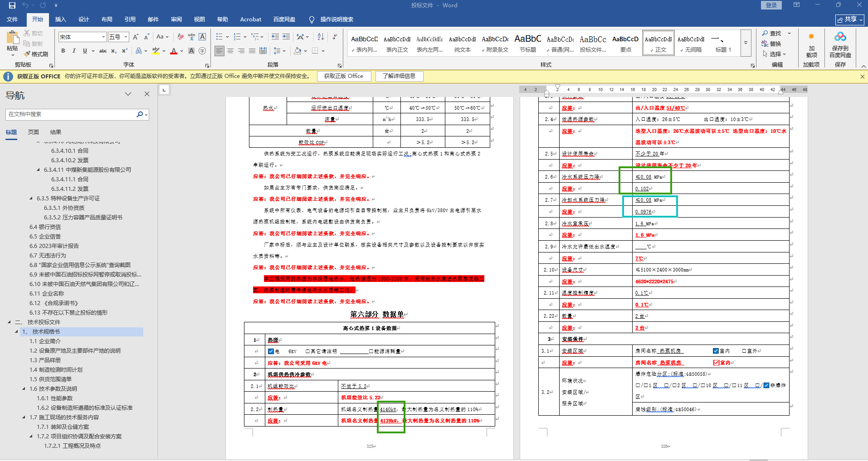Open the 插入 ribbon tab
868x461 pixels.
(60, 19)
